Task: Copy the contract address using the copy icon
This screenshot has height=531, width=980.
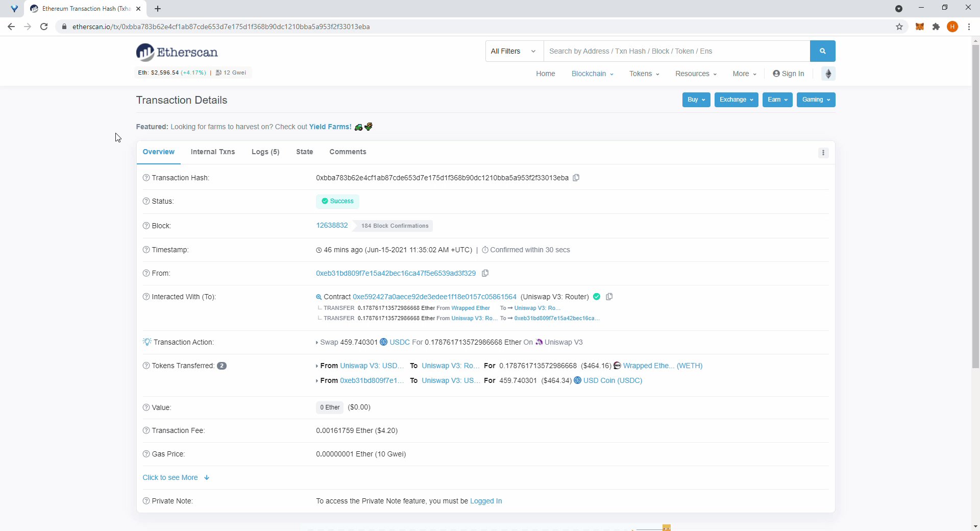Action: (x=609, y=297)
